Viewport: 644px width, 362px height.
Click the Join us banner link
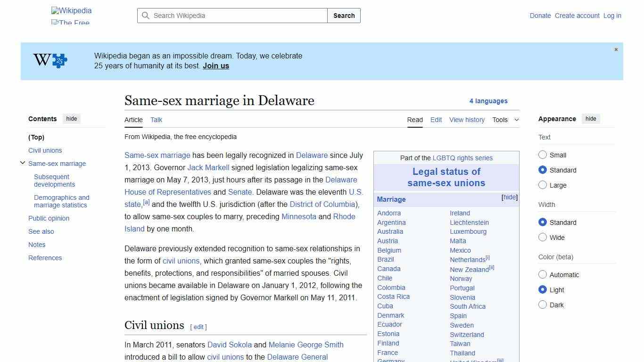click(215, 66)
